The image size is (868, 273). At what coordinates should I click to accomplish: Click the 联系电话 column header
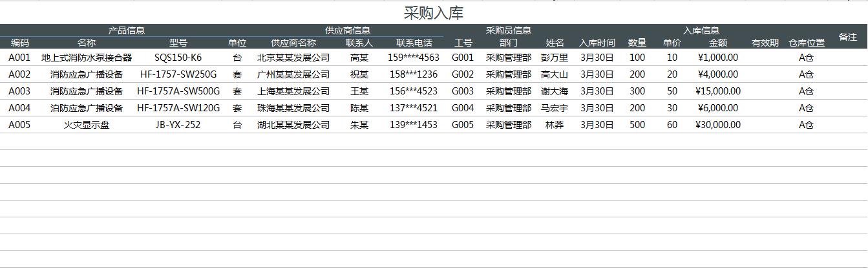pos(414,43)
